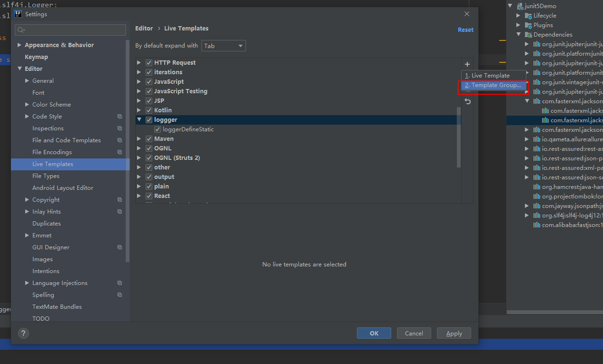
Task: Toggle the JavaScript group checkbox
Action: [149, 82]
